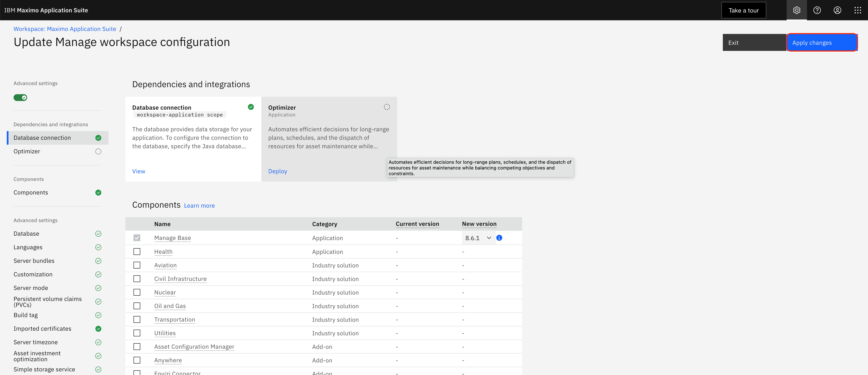Viewport: 868px width, 375px height.
Task: Open the help question mark icon
Action: [x=817, y=10]
